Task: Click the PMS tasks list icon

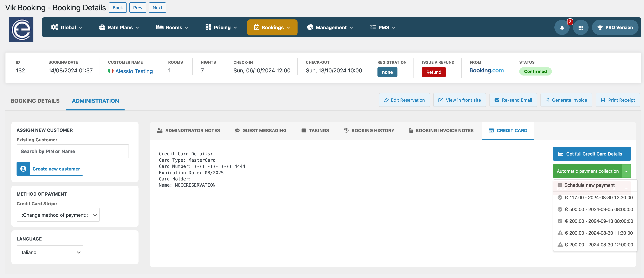Action: click(x=373, y=27)
